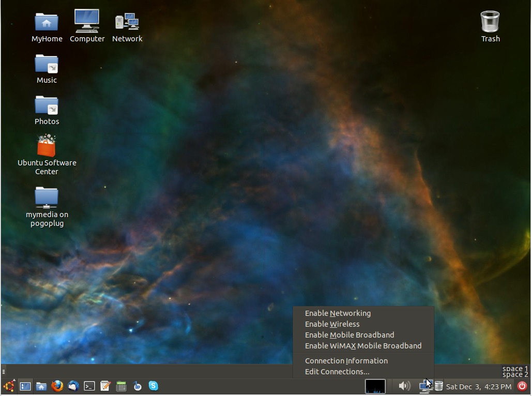532x396 pixels.
Task: Open the text editor launcher in panel
Action: pyautogui.click(x=105, y=386)
